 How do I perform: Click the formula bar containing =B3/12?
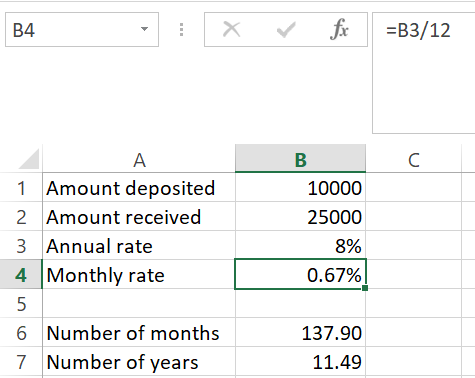pyautogui.click(x=424, y=73)
